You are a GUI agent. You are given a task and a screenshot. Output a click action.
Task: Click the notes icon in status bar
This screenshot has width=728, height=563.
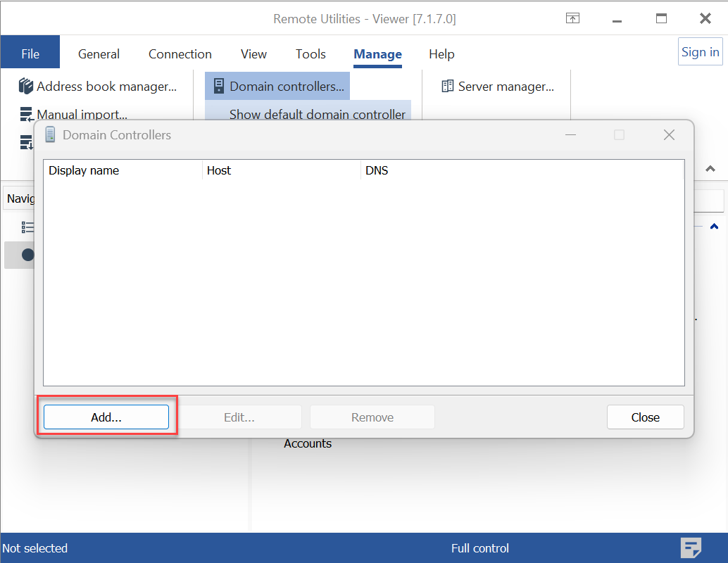point(691,548)
